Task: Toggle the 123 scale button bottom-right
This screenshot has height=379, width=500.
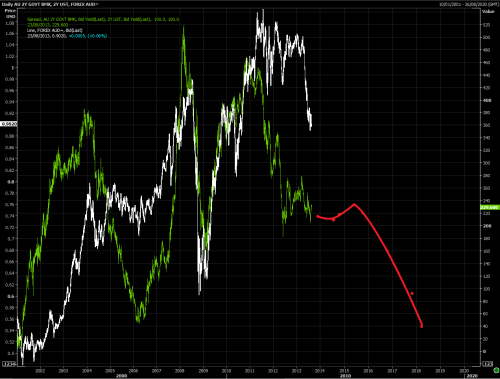Action: tap(487, 364)
